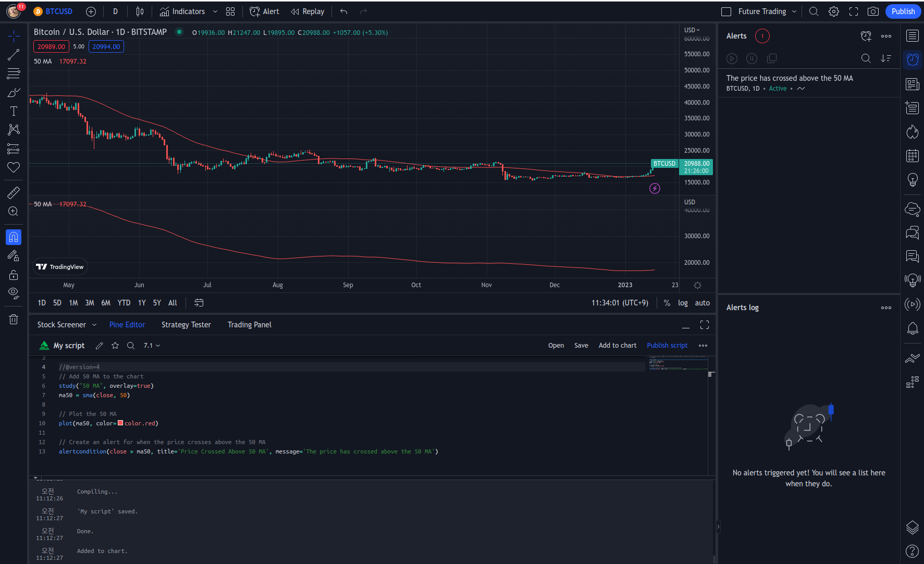Click the red color.red swatch in code

point(120,423)
